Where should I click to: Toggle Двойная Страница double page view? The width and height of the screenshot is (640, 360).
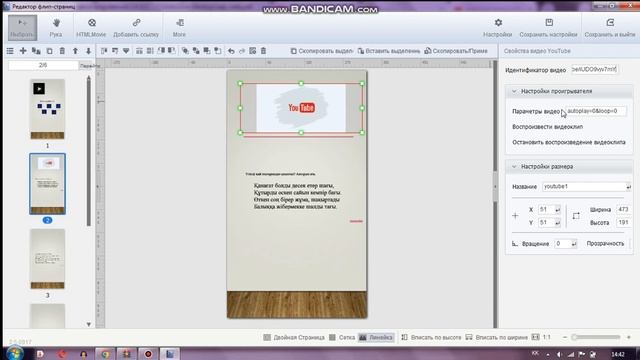[294, 338]
